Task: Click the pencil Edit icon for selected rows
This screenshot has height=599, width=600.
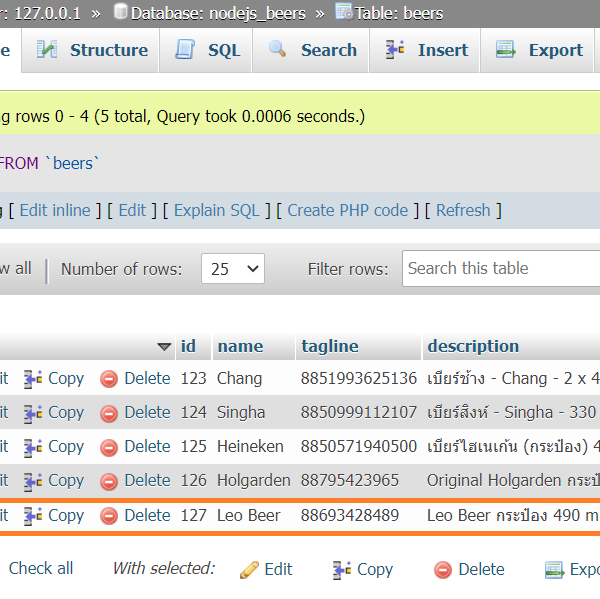Action: point(250,570)
